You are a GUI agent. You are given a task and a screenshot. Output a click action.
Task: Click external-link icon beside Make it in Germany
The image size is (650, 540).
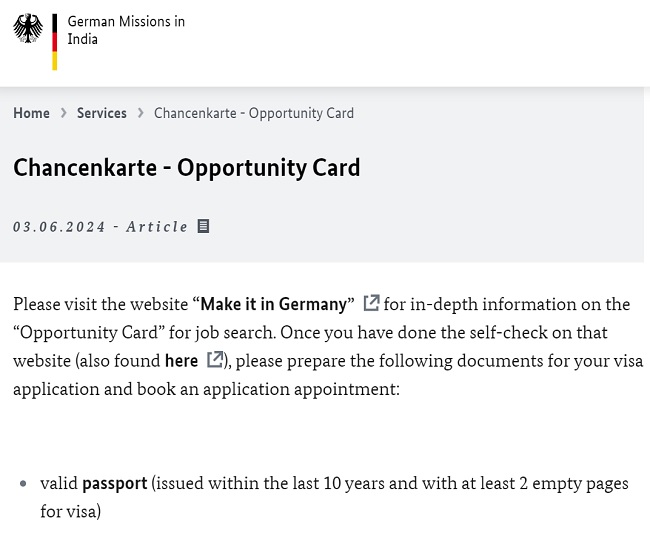(371, 303)
